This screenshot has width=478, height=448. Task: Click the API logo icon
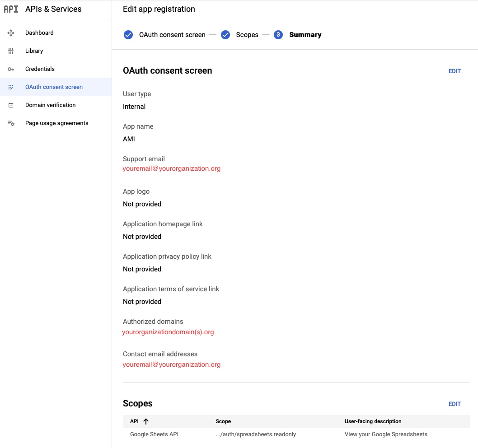coord(11,9)
